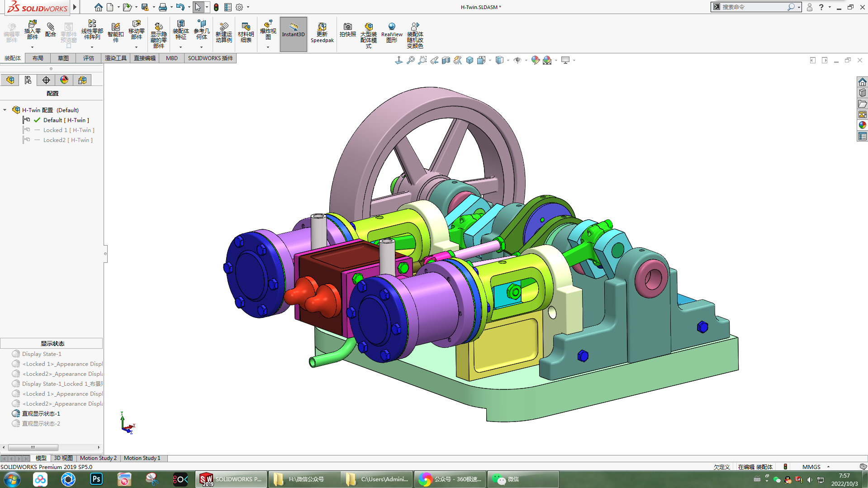The height and width of the screenshot is (488, 868).
Task: Activate Display State-1
Action: point(42,354)
